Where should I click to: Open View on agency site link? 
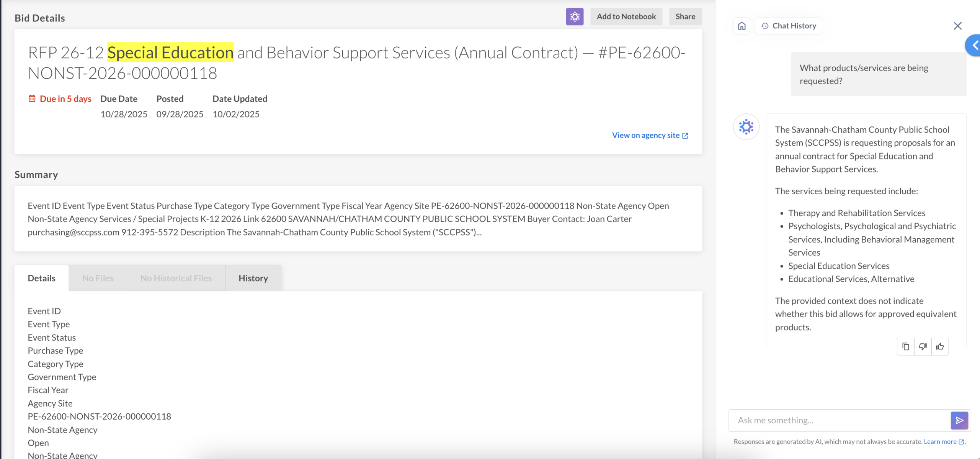(x=650, y=135)
